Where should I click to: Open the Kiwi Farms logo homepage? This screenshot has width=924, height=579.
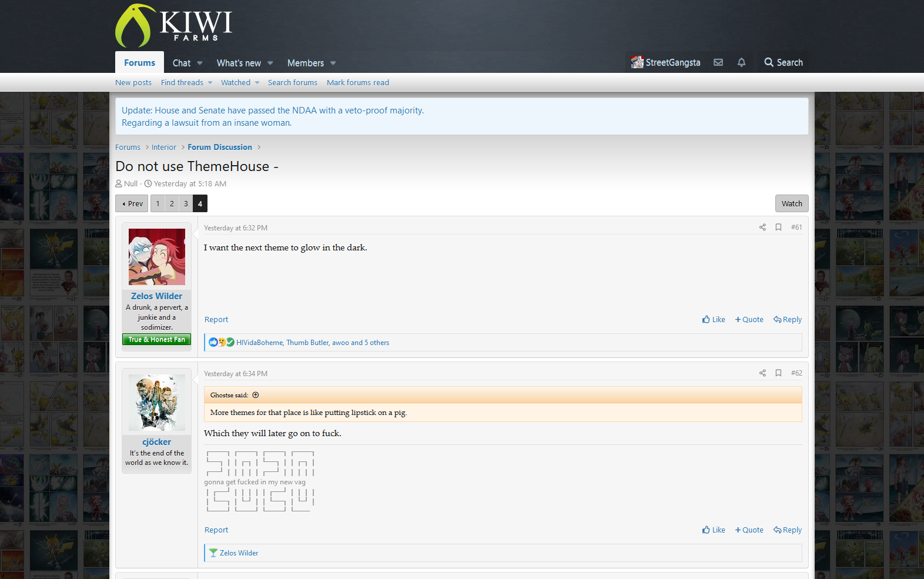[173, 25]
